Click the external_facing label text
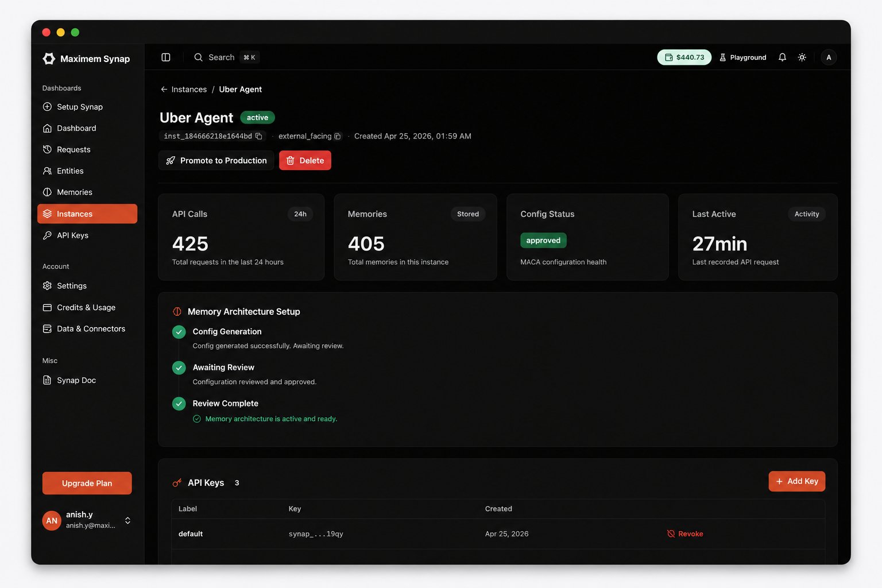Viewport: 882px width, 588px height. 305,136
